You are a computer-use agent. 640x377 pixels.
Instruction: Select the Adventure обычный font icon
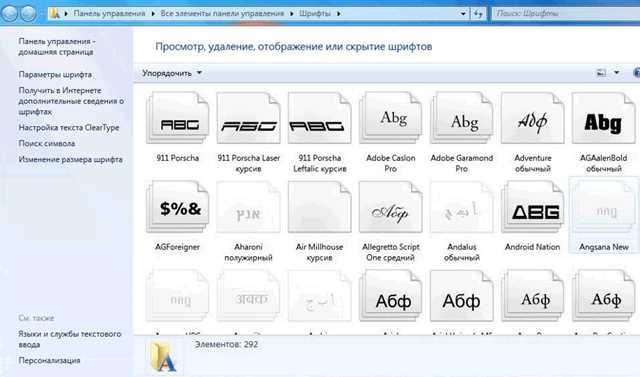pos(533,118)
